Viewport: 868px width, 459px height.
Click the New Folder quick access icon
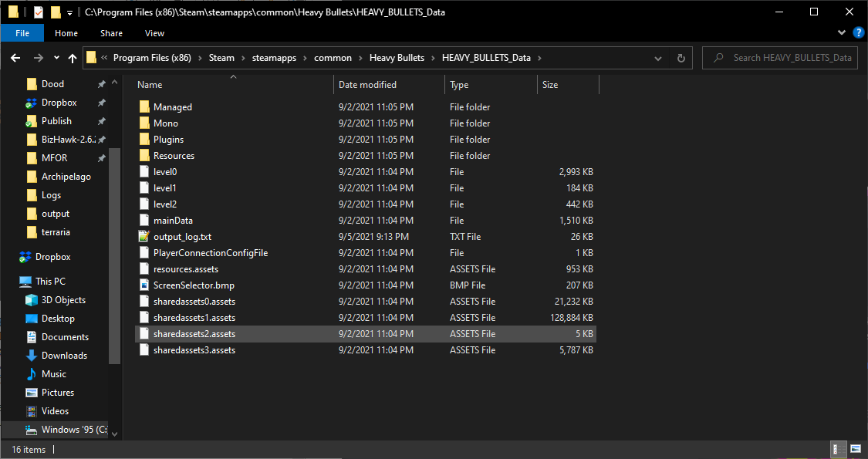(x=55, y=12)
